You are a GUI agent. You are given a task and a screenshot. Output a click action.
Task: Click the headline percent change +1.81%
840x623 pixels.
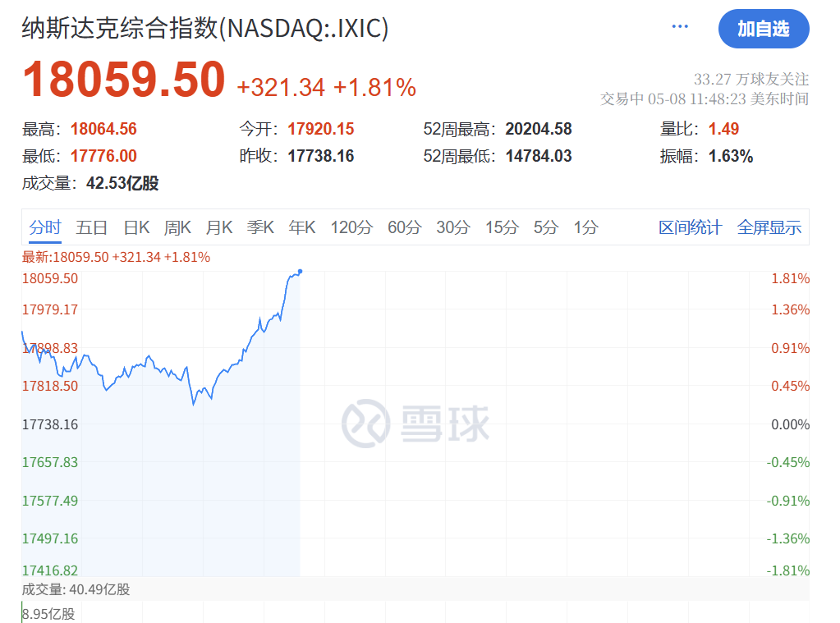point(374,87)
